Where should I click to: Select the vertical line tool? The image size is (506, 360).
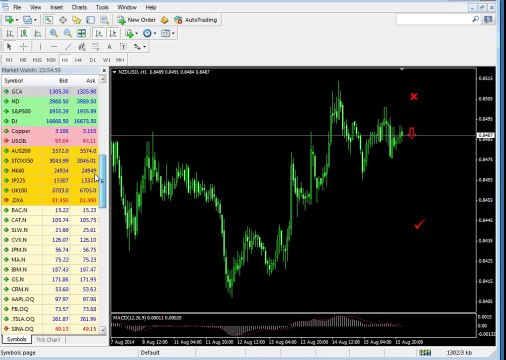pos(40,47)
